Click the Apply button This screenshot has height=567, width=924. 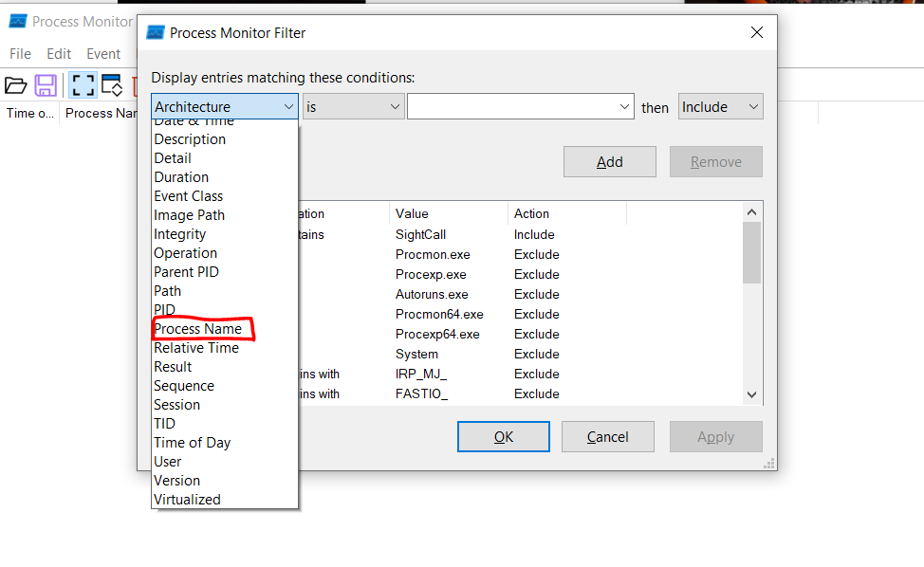(x=716, y=436)
